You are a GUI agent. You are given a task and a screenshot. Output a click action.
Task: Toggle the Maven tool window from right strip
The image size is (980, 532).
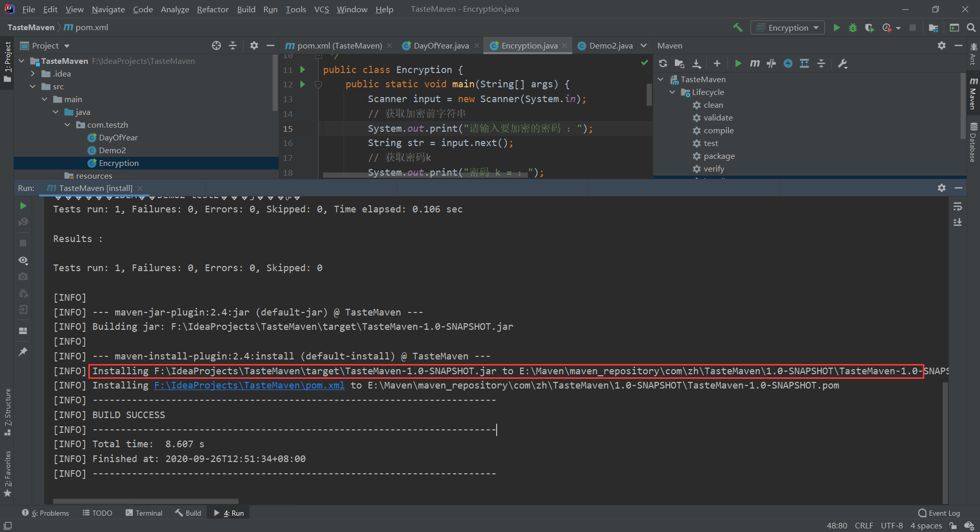point(973,93)
